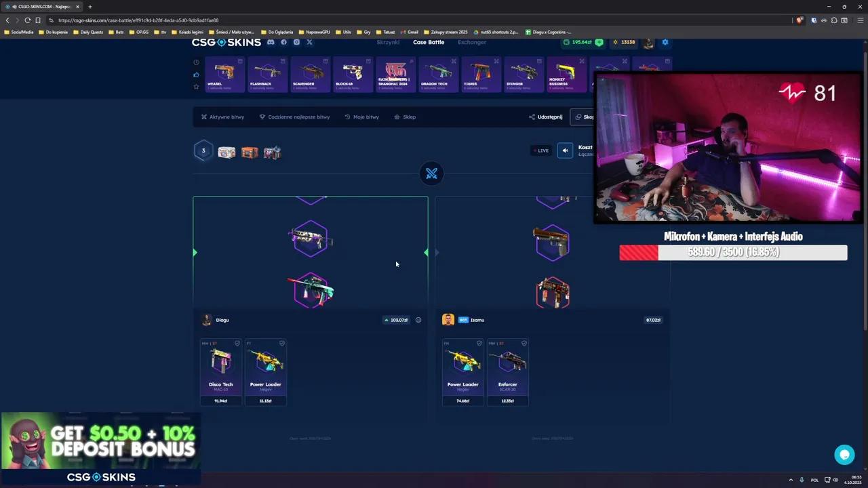The height and width of the screenshot is (488, 868).
Task: Open settings gear icon in header
Action: click(x=665, y=42)
